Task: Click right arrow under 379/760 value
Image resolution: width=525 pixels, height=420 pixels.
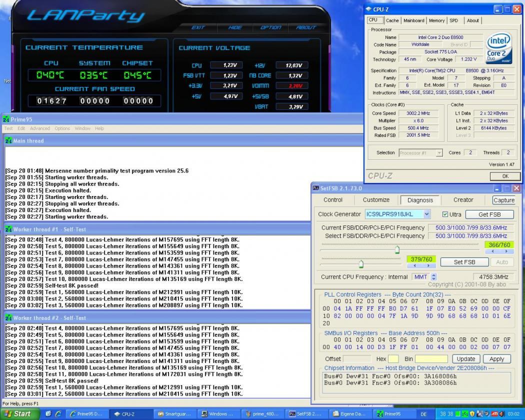Action: 428,265
